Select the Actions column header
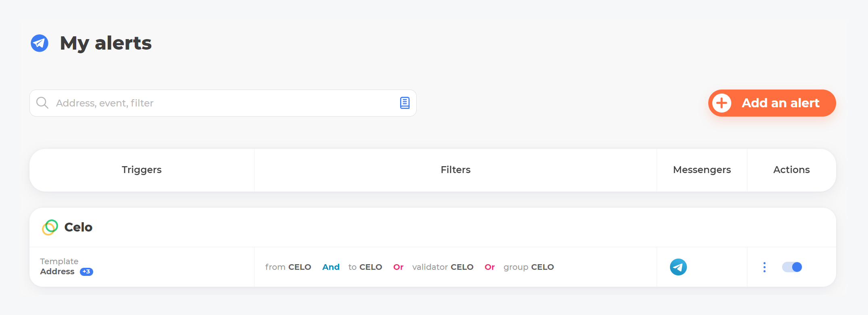 (x=791, y=170)
